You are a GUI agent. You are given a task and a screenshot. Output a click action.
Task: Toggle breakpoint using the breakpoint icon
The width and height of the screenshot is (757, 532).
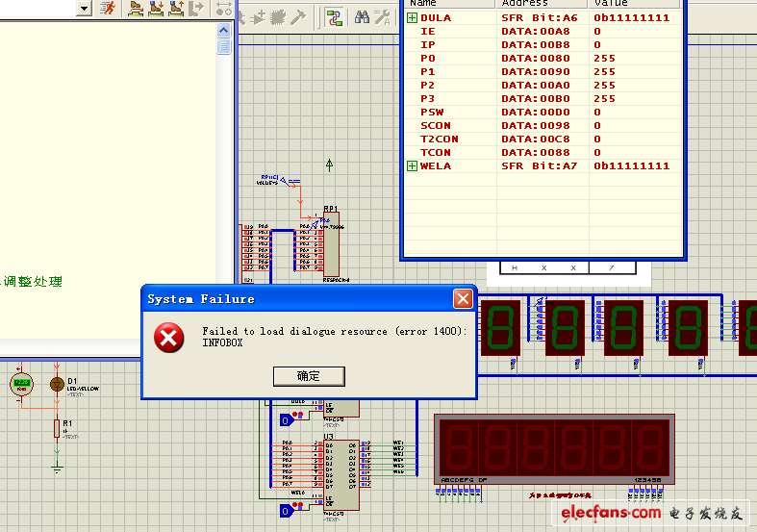point(223,8)
